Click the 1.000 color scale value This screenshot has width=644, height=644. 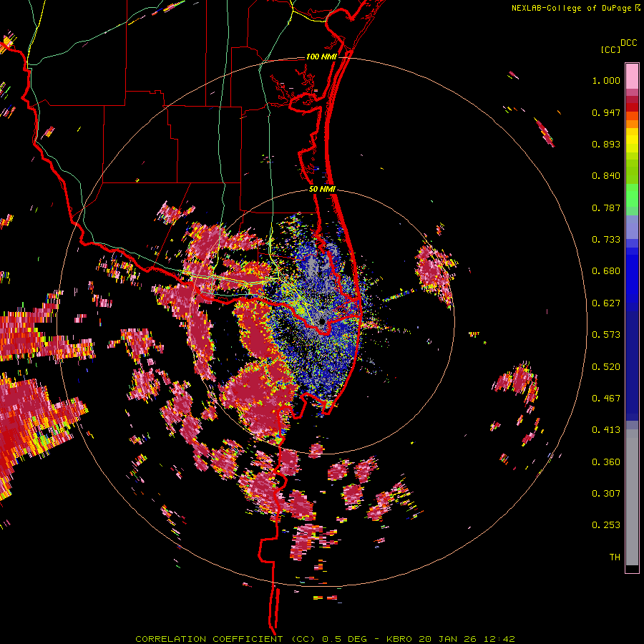point(606,80)
